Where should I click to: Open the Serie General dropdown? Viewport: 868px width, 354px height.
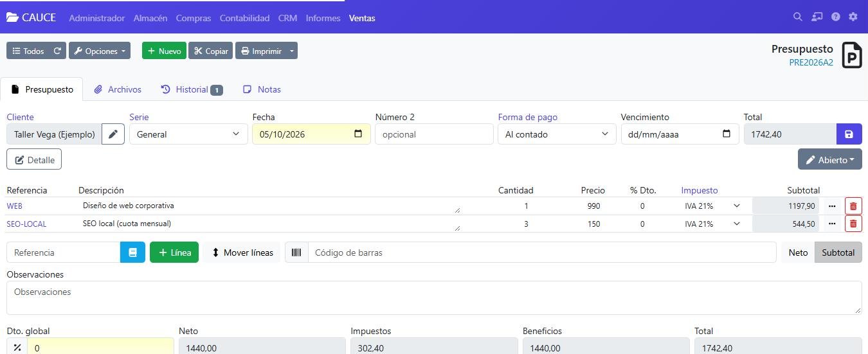(x=188, y=134)
